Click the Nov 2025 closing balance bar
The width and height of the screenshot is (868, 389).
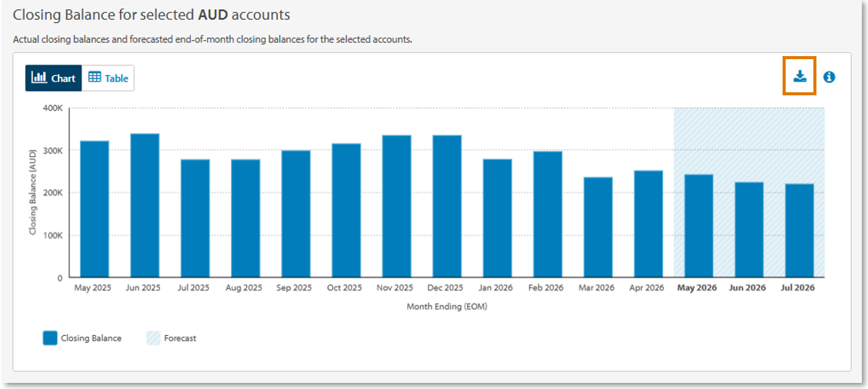[x=397, y=206]
